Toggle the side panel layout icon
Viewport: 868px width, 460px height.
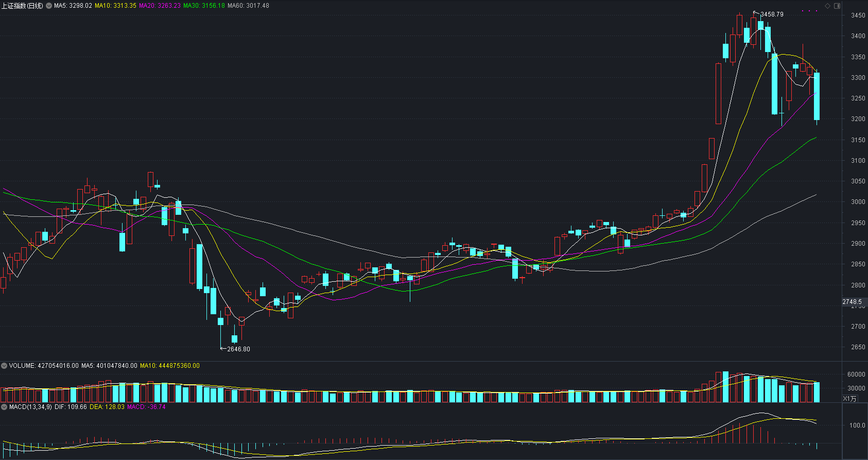[837, 6]
